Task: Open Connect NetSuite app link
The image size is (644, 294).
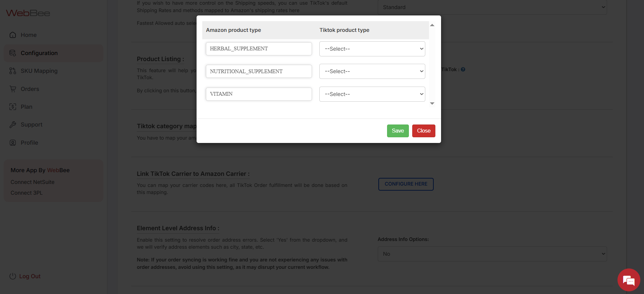Action: (33, 182)
